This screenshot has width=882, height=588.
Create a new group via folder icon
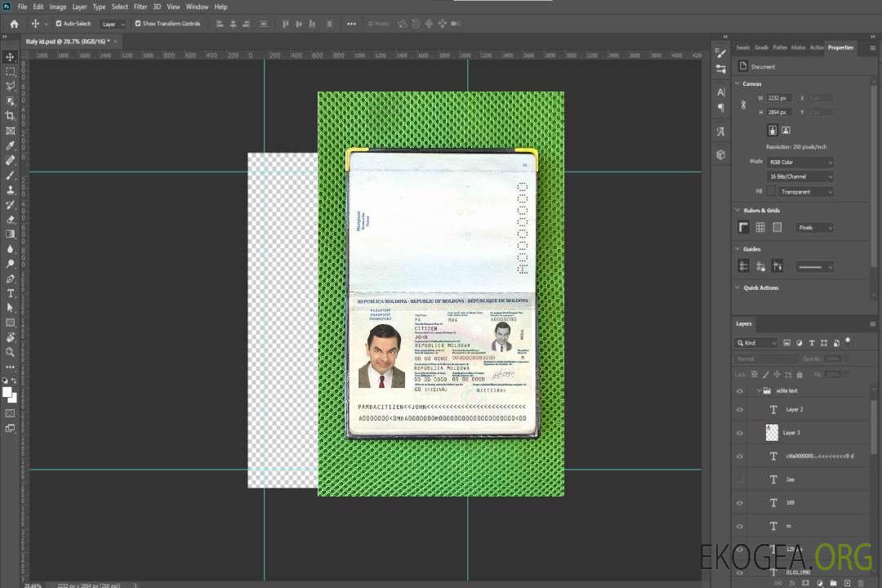click(833, 583)
